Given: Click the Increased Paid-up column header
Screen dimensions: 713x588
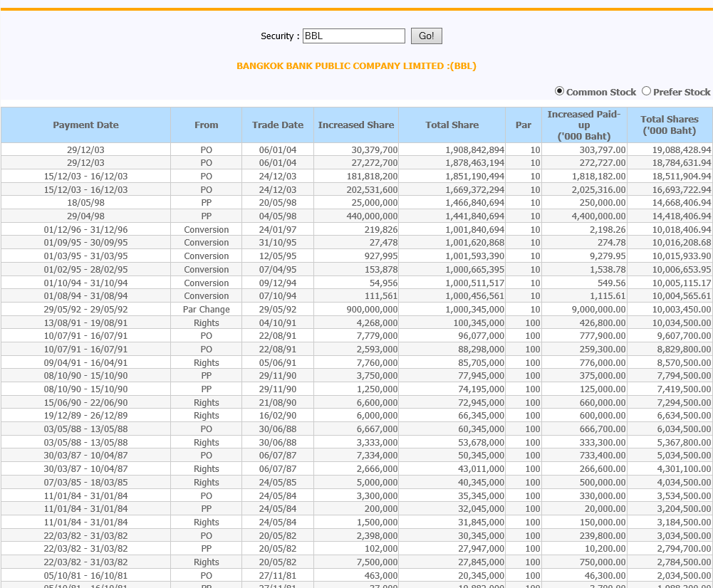Looking at the screenshot, I should (584, 125).
